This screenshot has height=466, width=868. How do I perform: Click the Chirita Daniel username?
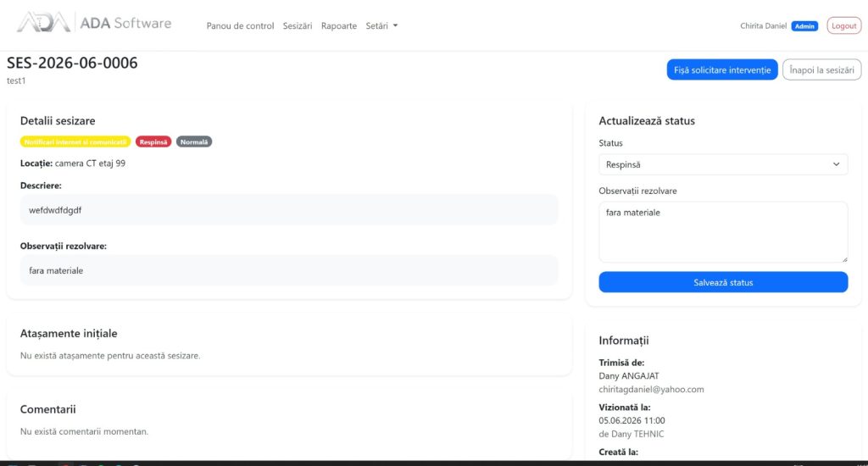point(763,26)
